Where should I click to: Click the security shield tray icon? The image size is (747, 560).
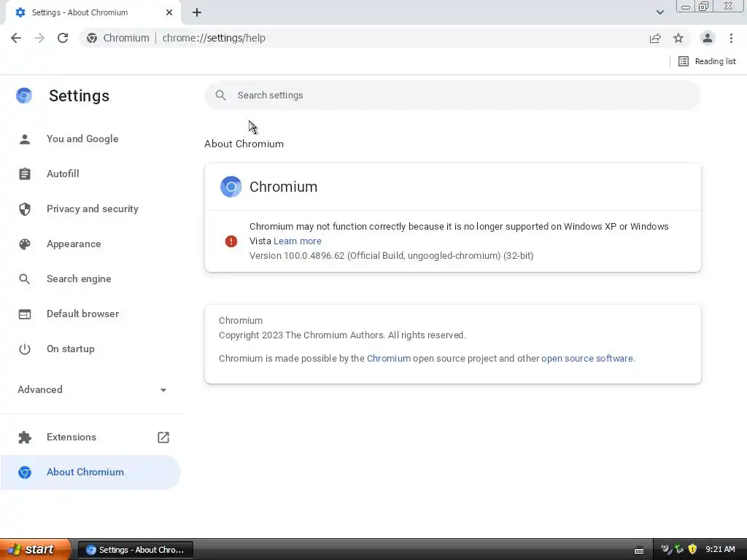[x=693, y=549]
